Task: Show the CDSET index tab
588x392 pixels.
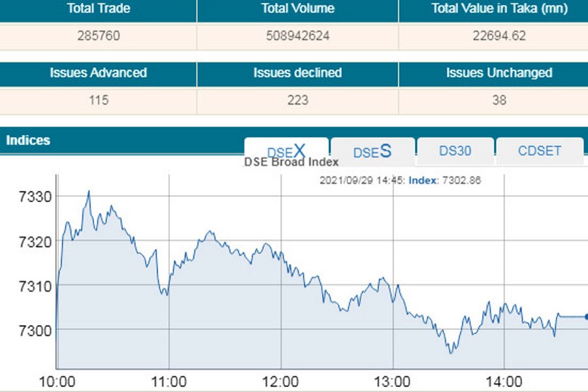Action: click(539, 151)
